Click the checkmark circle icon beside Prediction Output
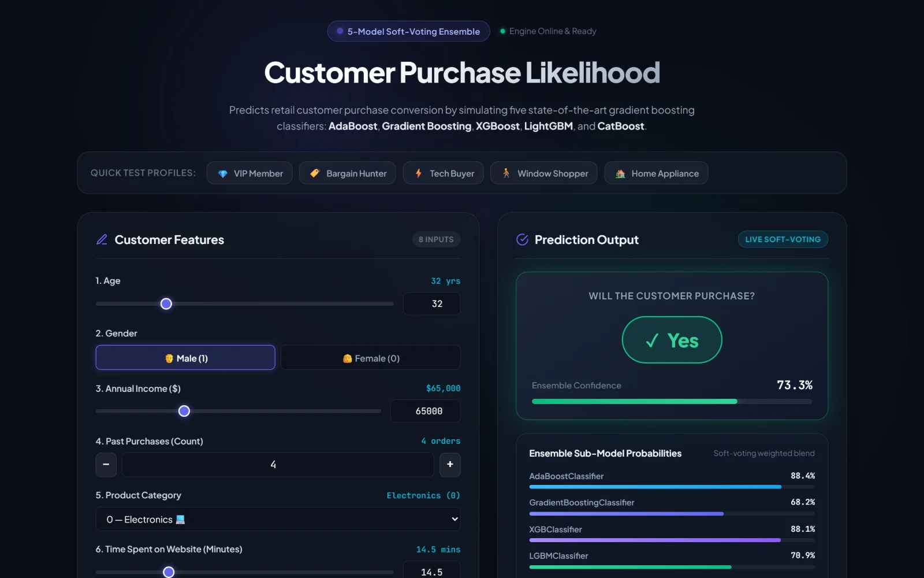Viewport: 924px width, 578px height. tap(522, 239)
